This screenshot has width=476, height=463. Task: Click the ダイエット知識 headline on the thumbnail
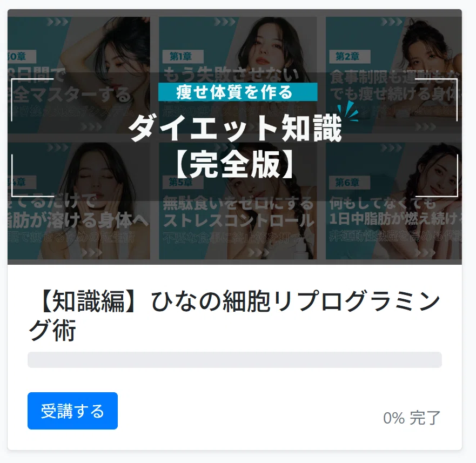click(235, 129)
